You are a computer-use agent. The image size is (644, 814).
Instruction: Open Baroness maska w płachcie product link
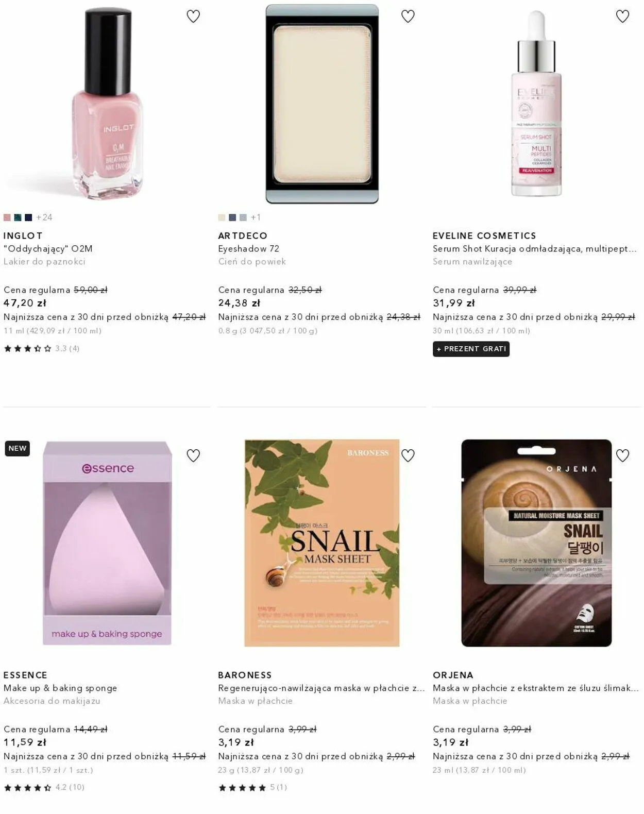click(x=321, y=688)
